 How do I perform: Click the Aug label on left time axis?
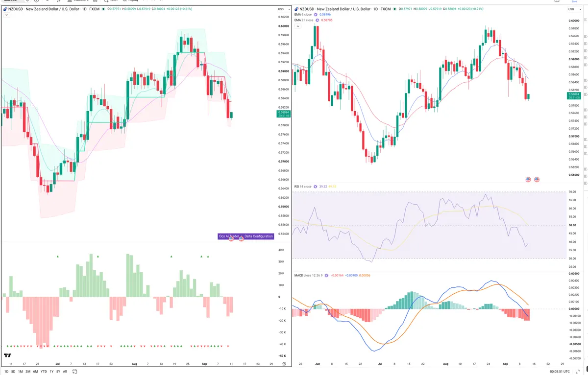[x=135, y=364]
